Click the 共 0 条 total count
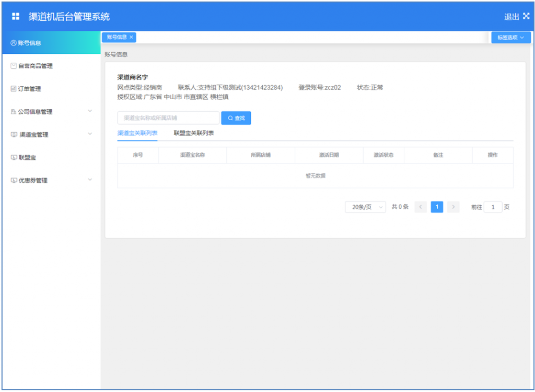This screenshot has width=535, height=392. pos(400,207)
